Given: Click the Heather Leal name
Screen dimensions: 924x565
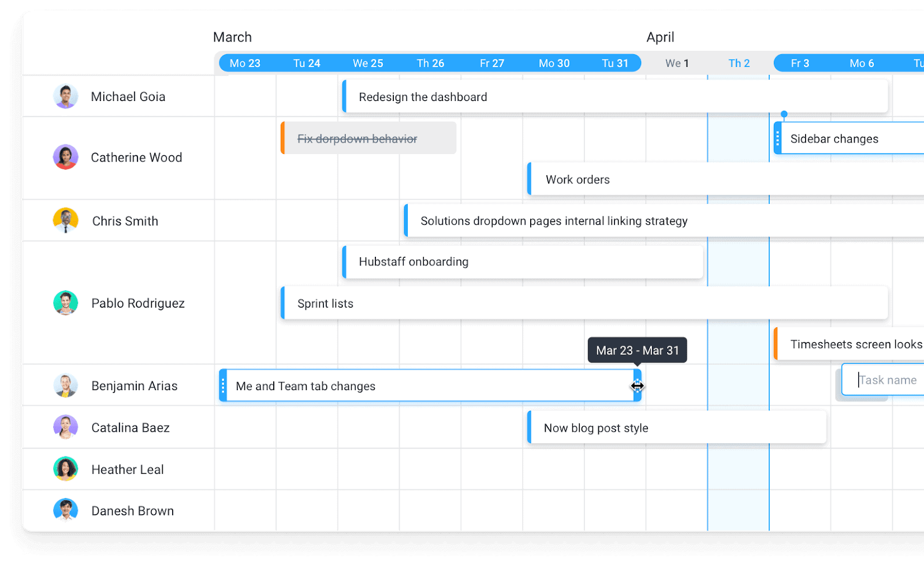Looking at the screenshot, I should [128, 469].
